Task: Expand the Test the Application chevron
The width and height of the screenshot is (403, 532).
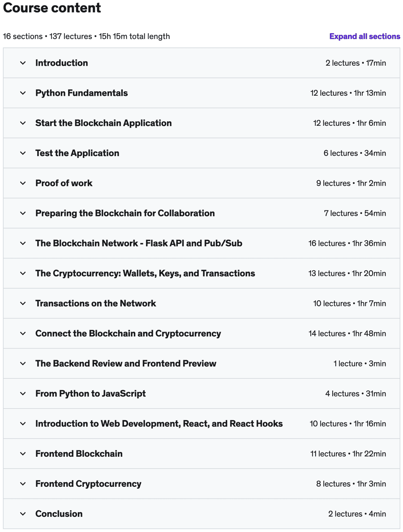Action: click(23, 153)
